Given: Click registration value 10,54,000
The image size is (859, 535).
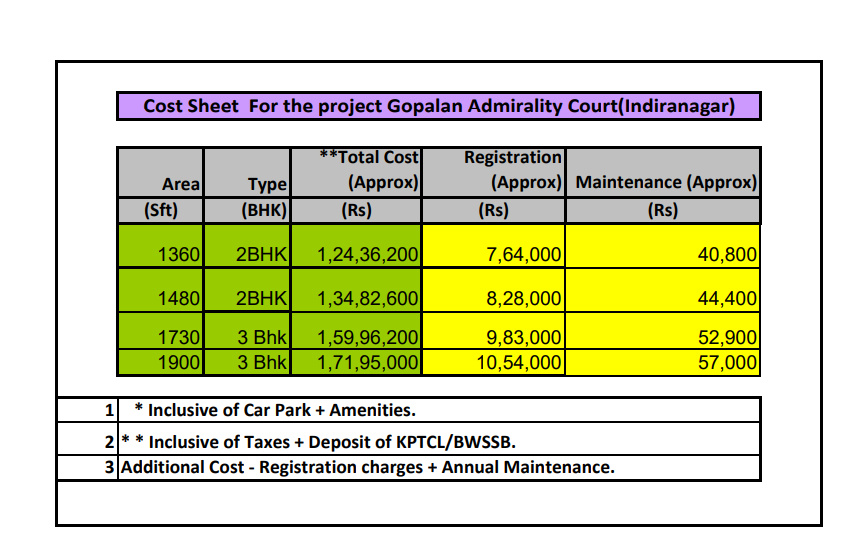Looking at the screenshot, I should [x=493, y=362].
